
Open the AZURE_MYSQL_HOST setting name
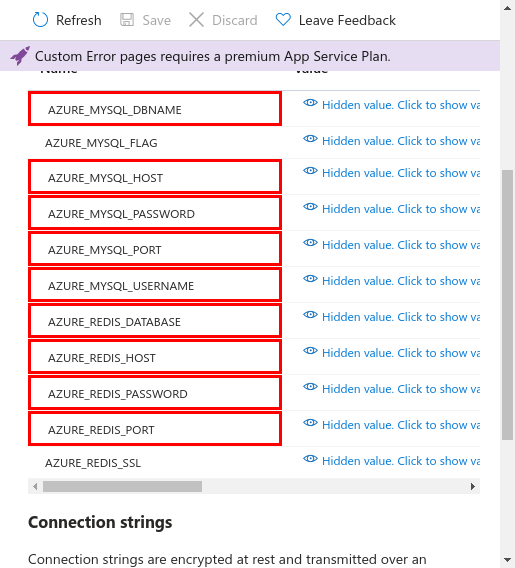point(105,178)
